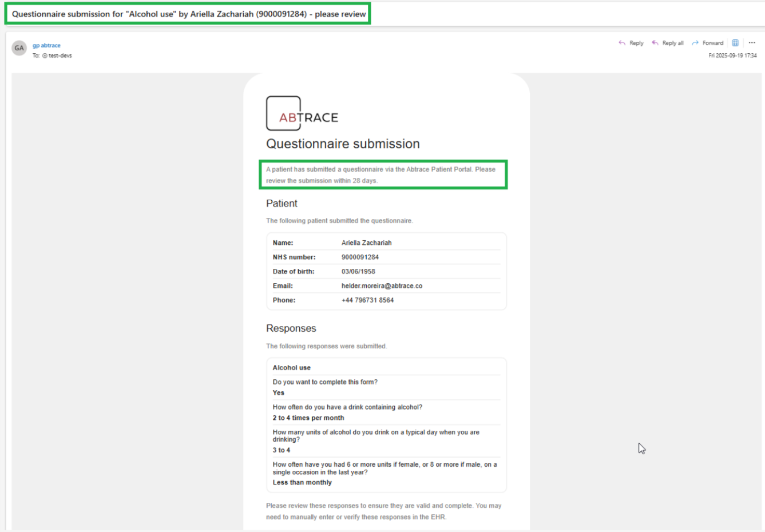
Task: Click the GA sender avatar circle
Action: click(19, 48)
